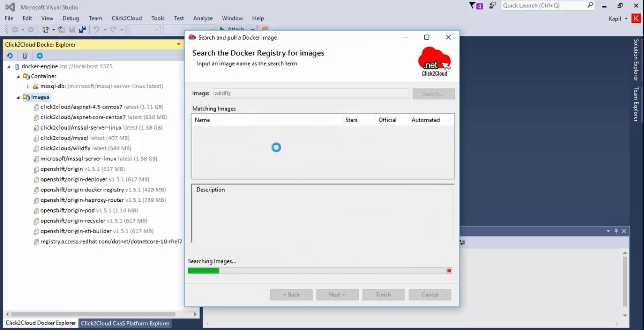Open the Attach button dropdown arrow
The image size is (644, 330).
pyautogui.click(x=252, y=29)
